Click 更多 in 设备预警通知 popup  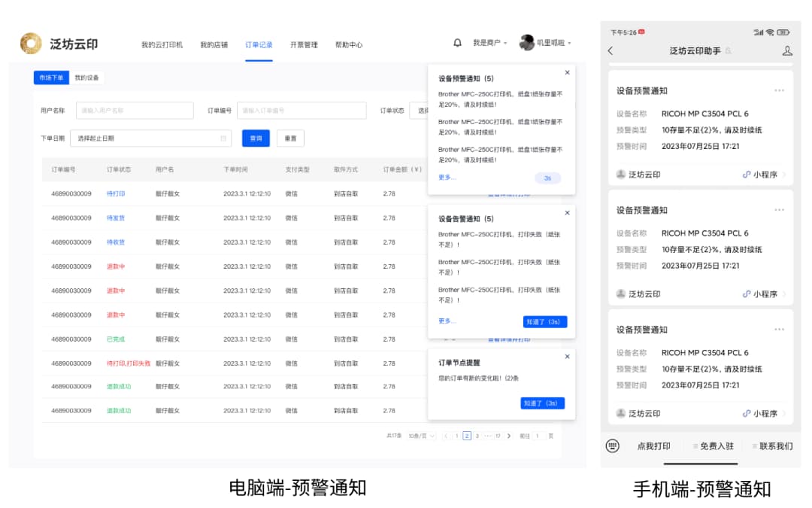coord(447,178)
